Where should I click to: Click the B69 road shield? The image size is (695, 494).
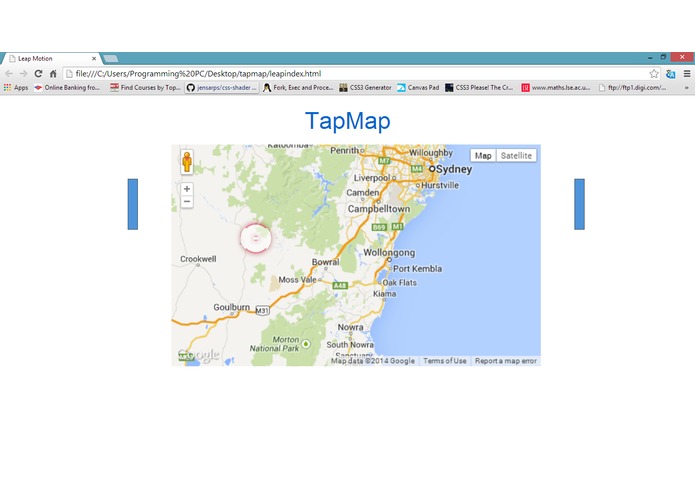pyautogui.click(x=379, y=227)
